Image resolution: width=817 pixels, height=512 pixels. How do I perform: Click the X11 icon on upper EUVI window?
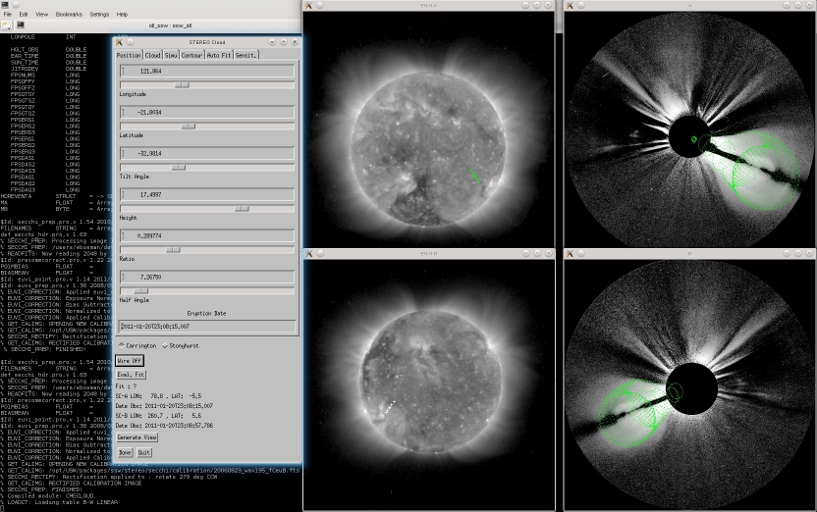click(309, 5)
